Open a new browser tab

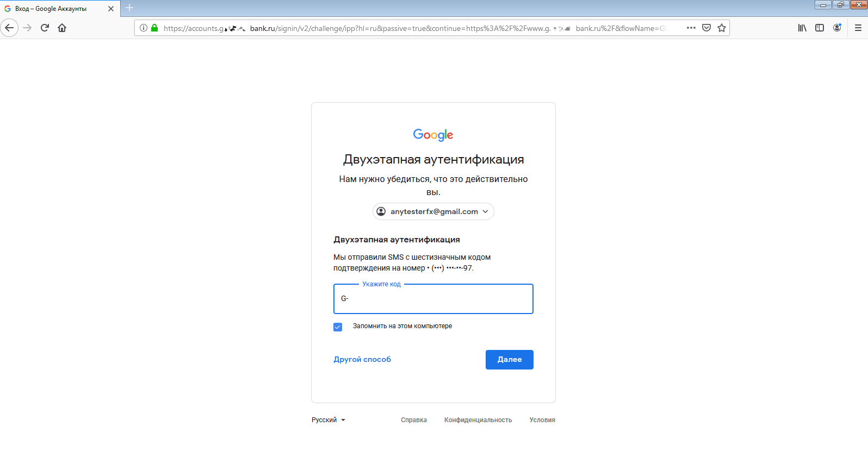(x=129, y=8)
